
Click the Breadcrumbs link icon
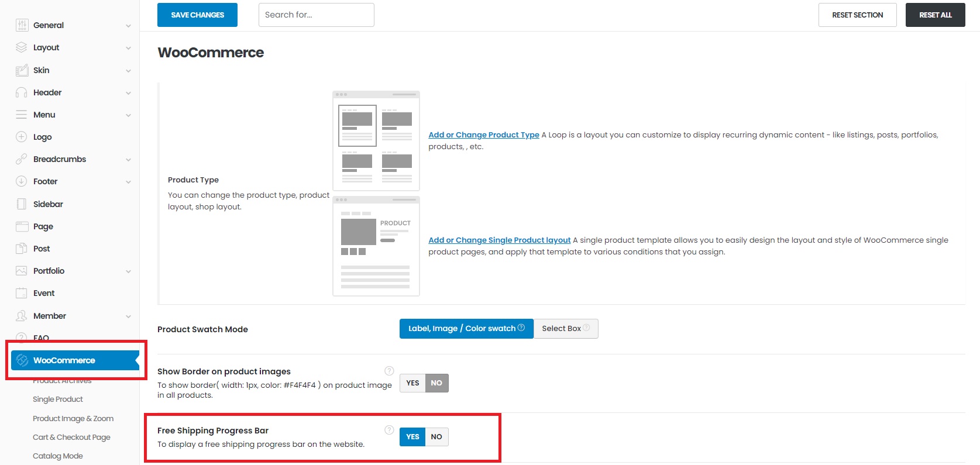click(x=22, y=159)
